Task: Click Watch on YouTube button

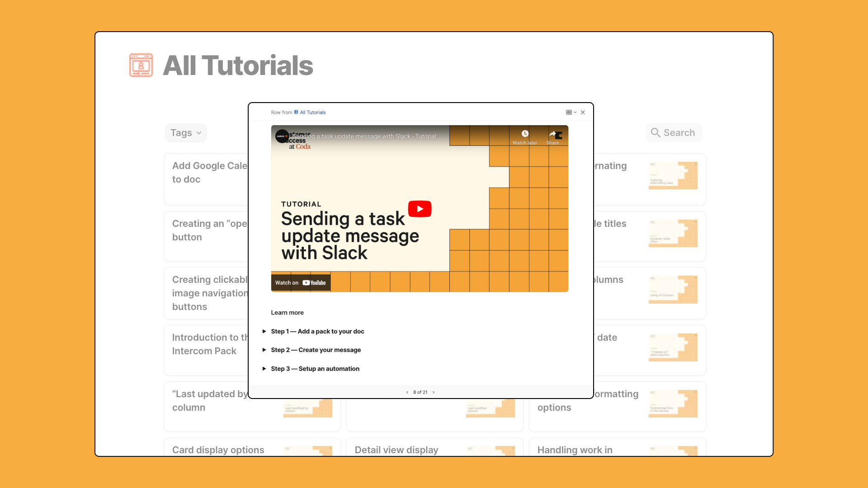Action: click(301, 283)
